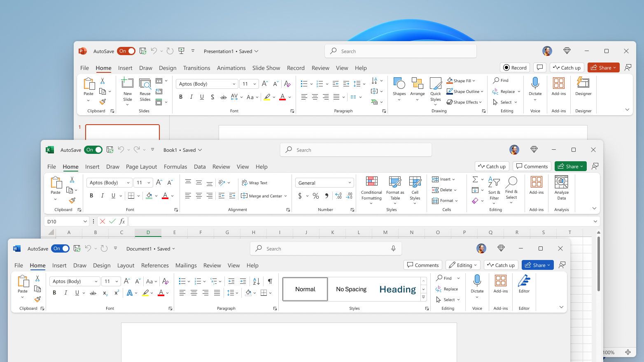Screen dimensions: 644x362
Task: Switch to the Formulas tab in Excel
Action: pyautogui.click(x=175, y=167)
